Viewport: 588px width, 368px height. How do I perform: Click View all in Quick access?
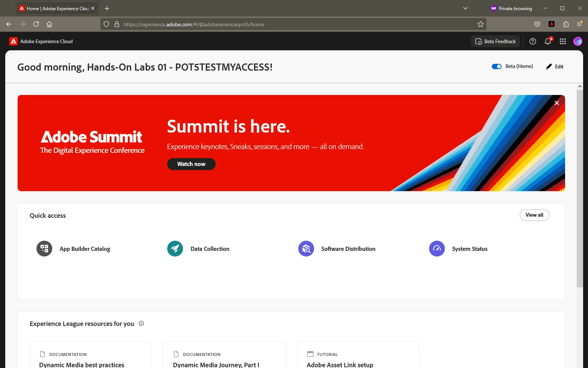point(534,215)
